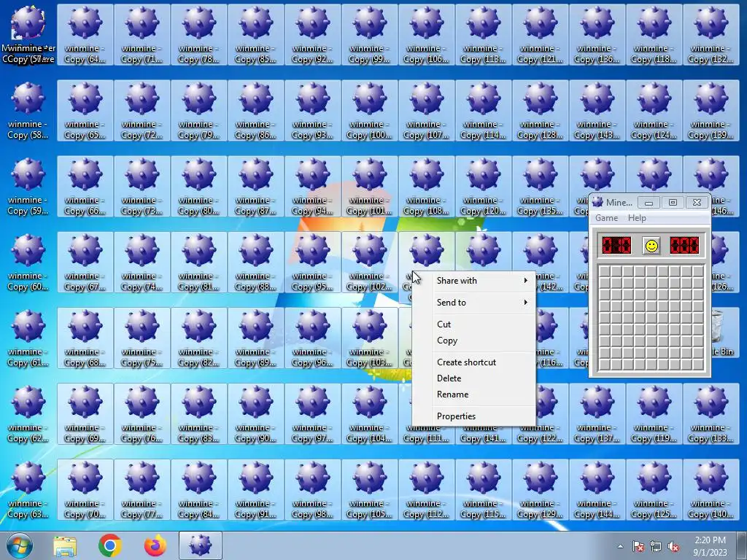This screenshot has height=560, width=747.
Task: Open File Explorer from the taskbar
Action: tap(65, 545)
